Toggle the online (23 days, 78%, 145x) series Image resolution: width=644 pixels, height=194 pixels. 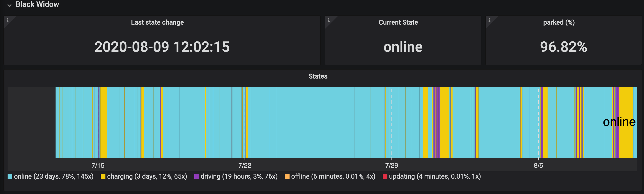tap(54, 176)
